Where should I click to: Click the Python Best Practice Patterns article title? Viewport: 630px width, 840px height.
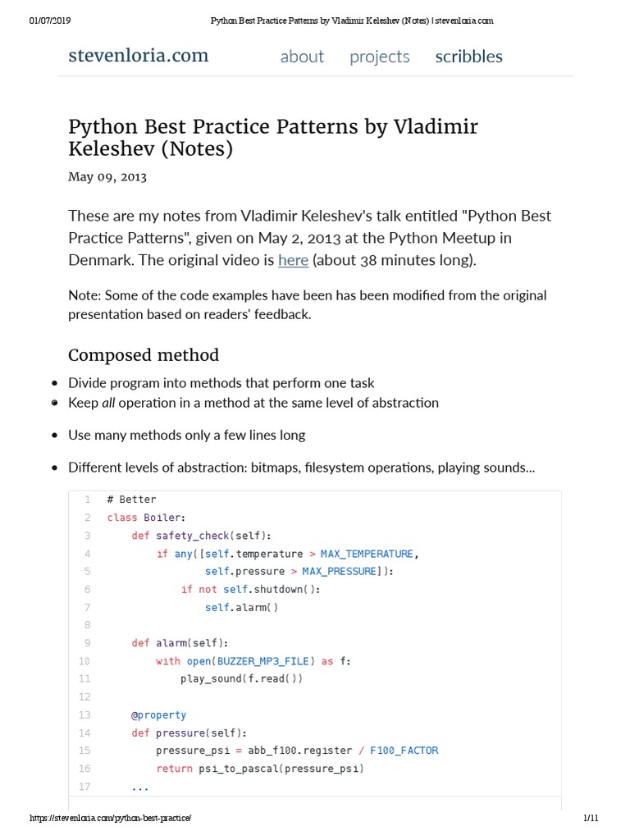(x=272, y=138)
